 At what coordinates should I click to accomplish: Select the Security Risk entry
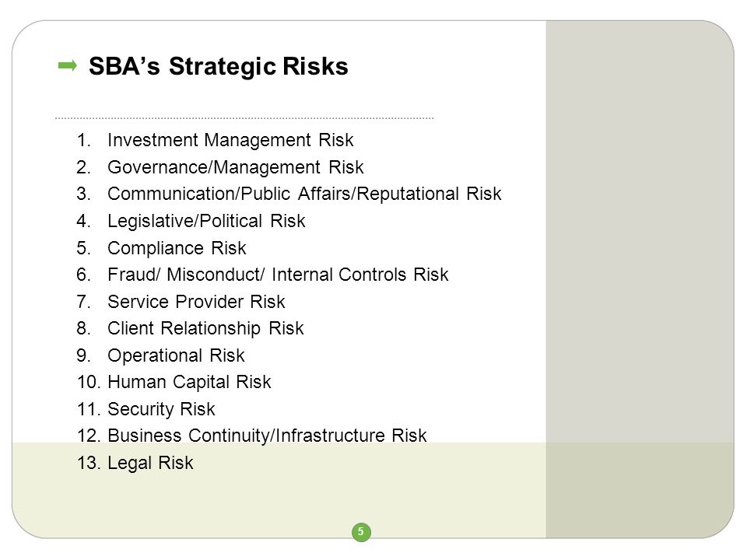click(x=161, y=410)
